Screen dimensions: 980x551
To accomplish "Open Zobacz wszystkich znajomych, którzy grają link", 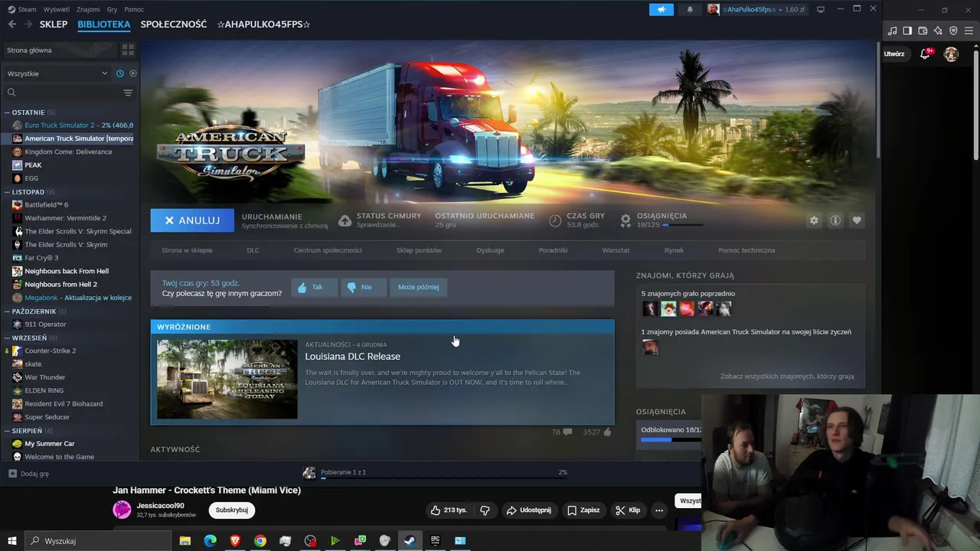I will coord(786,377).
